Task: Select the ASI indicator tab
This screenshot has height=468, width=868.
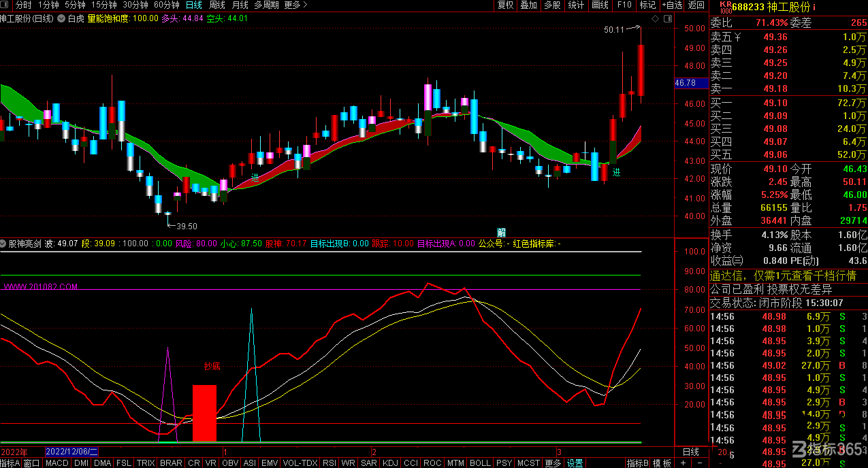Action: 250,463
